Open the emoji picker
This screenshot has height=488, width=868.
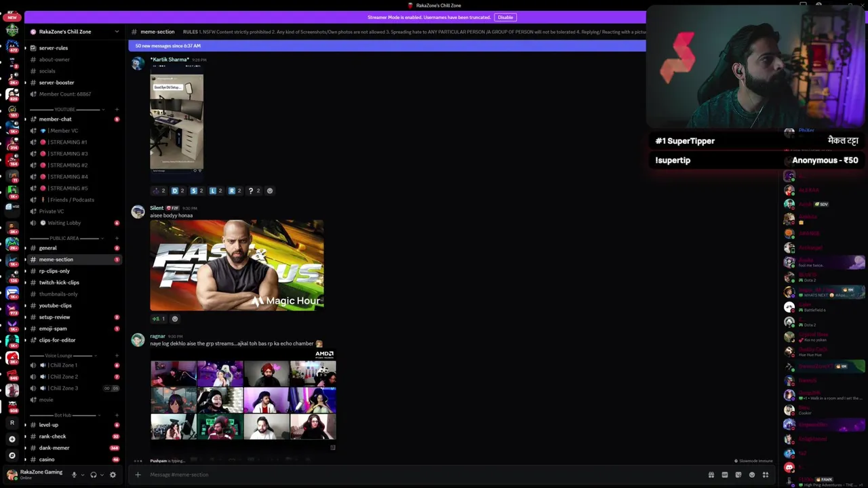click(751, 475)
